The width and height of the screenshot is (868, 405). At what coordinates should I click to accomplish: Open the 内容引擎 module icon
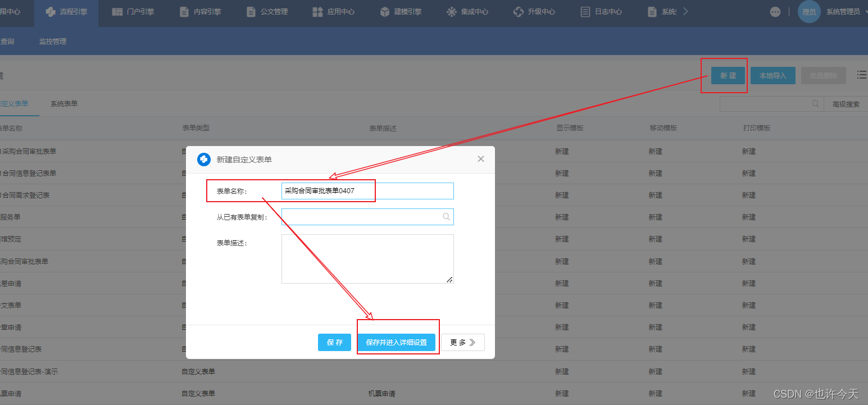184,11
